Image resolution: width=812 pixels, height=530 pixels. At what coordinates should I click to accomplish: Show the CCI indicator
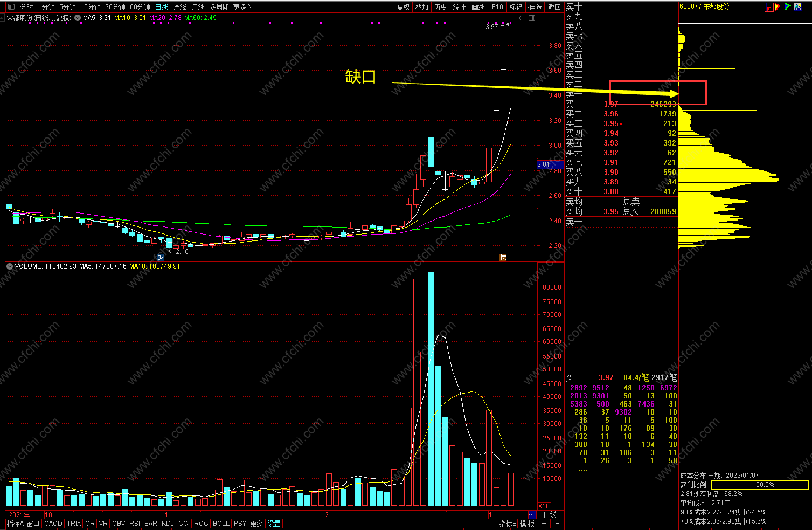[x=184, y=524]
